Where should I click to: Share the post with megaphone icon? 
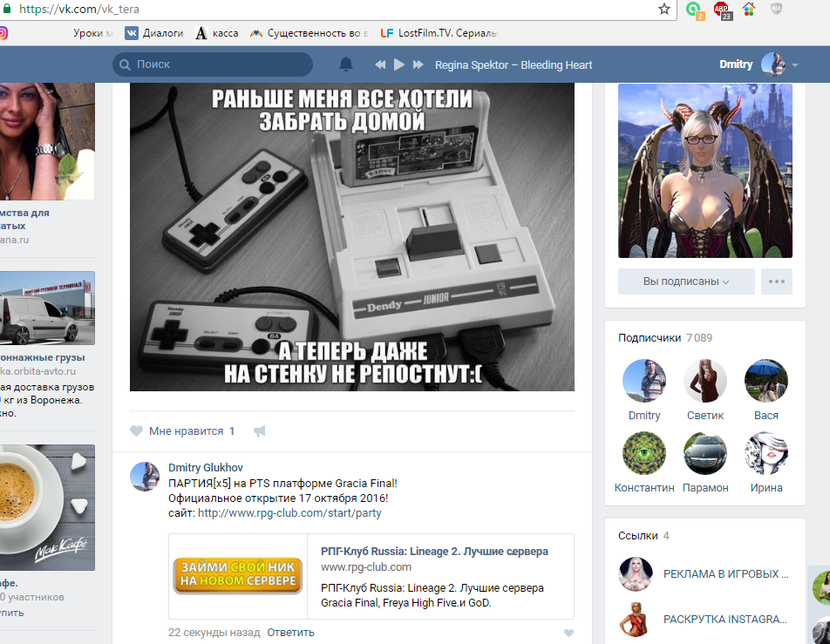coord(260,431)
